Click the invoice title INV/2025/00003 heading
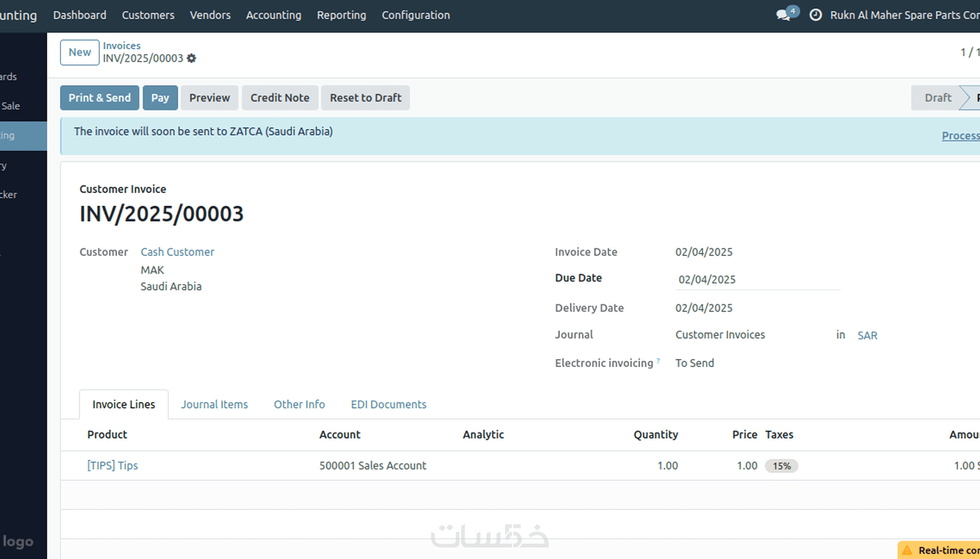This screenshot has height=559, width=980. [x=161, y=214]
